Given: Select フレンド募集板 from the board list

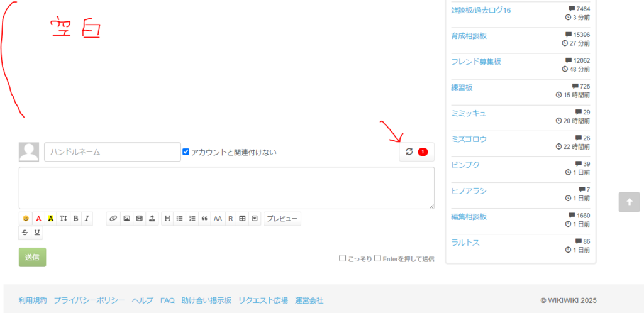Looking at the screenshot, I should click(x=475, y=62).
